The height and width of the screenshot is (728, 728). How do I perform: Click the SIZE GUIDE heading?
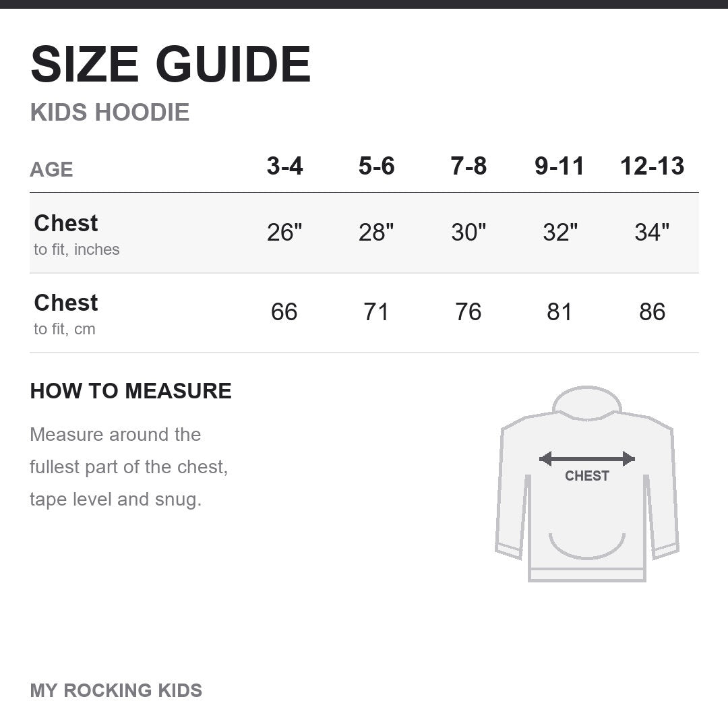coord(171,64)
